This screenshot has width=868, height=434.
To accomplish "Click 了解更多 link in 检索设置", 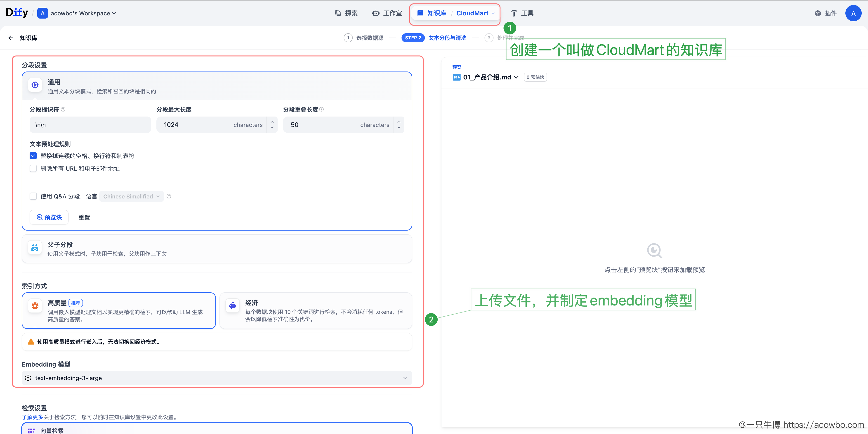I will point(32,417).
